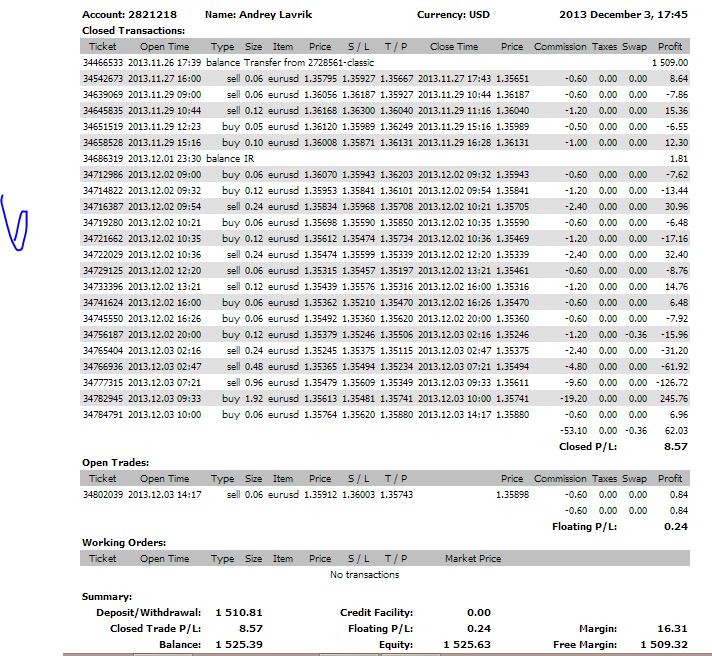Click the profit value 245.76
The image size is (712, 656).
673,399
